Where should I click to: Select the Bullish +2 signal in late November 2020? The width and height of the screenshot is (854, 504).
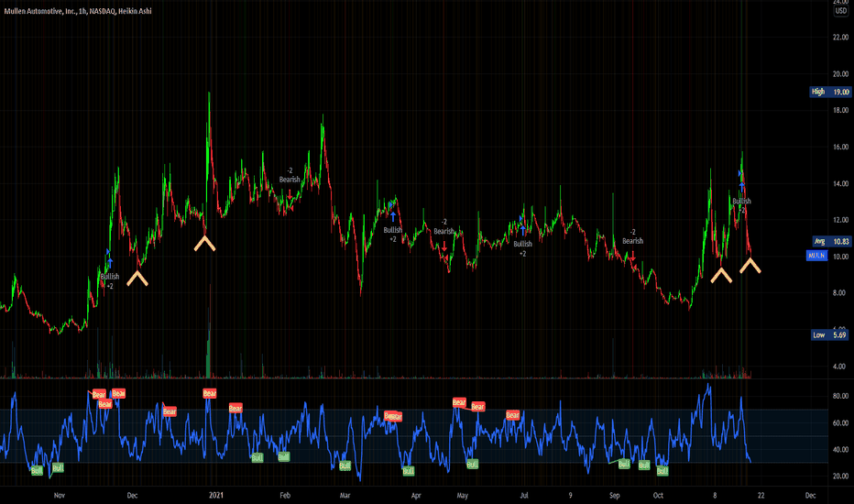click(x=110, y=281)
